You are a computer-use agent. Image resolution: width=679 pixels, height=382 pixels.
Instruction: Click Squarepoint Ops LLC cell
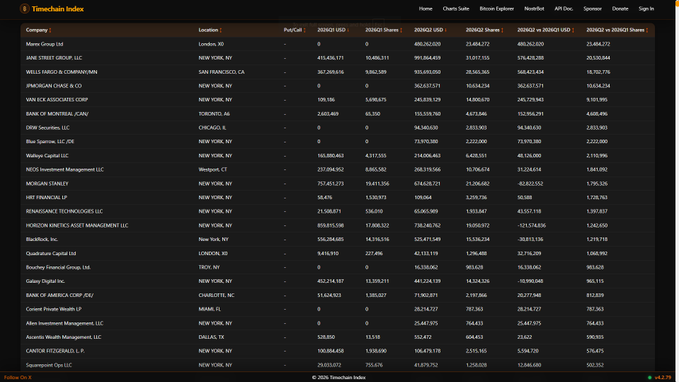pos(48,365)
